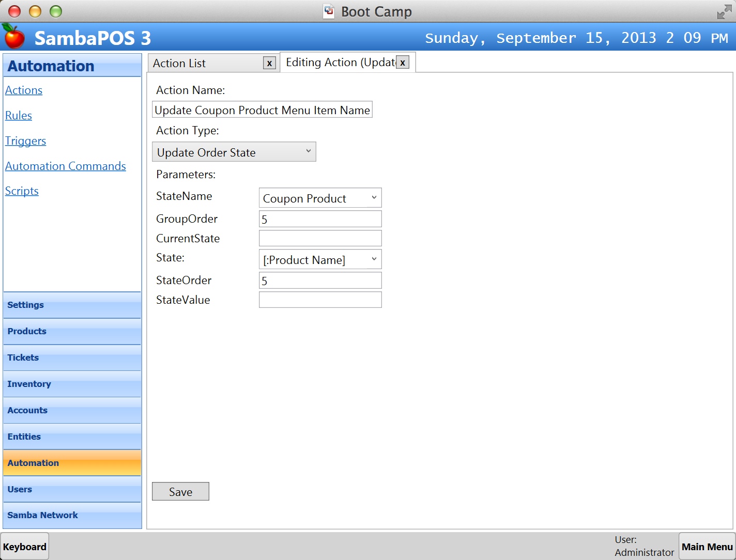This screenshot has height=560, width=736.
Task: Click the StateValue input box
Action: [x=320, y=300]
